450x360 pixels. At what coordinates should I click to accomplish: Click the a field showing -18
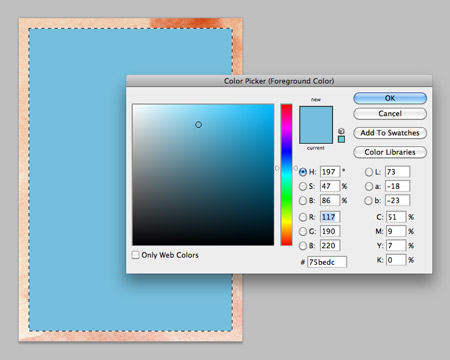pyautogui.click(x=397, y=186)
